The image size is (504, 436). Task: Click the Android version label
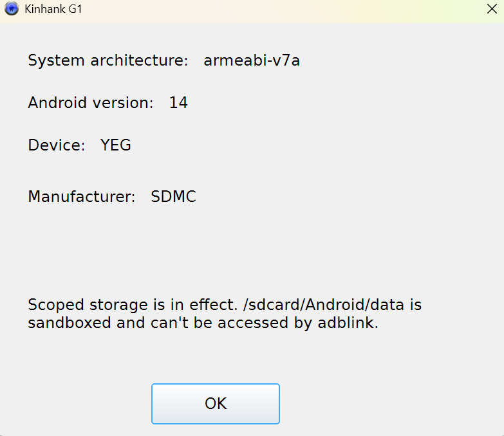click(x=90, y=102)
